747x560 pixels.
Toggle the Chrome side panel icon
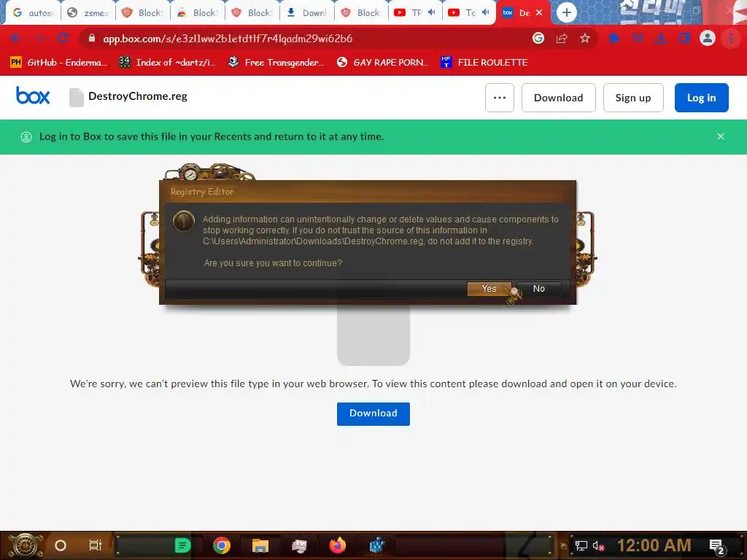pyautogui.click(x=684, y=38)
